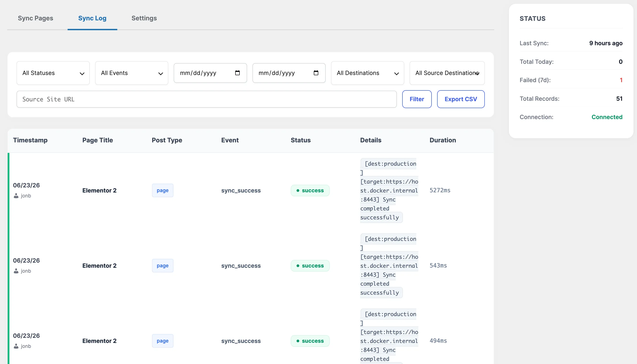Click the user icon in the 494ms row
This screenshot has width=637, height=364.
[x=16, y=346]
